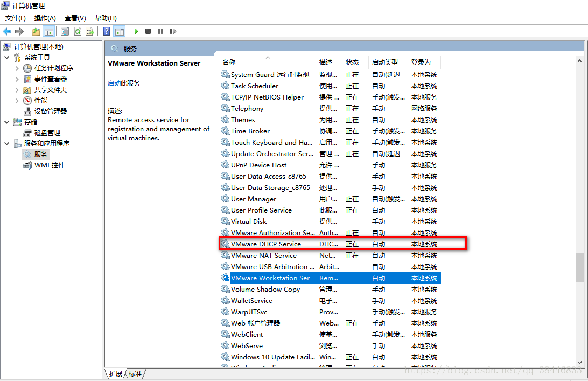
Task: Select 服务 in the tree
Action: (x=40, y=154)
